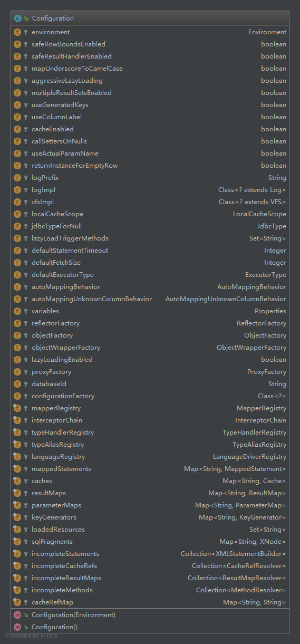
Task: Select the lazyLoadingEnabled field row
Action: click(x=150, y=360)
